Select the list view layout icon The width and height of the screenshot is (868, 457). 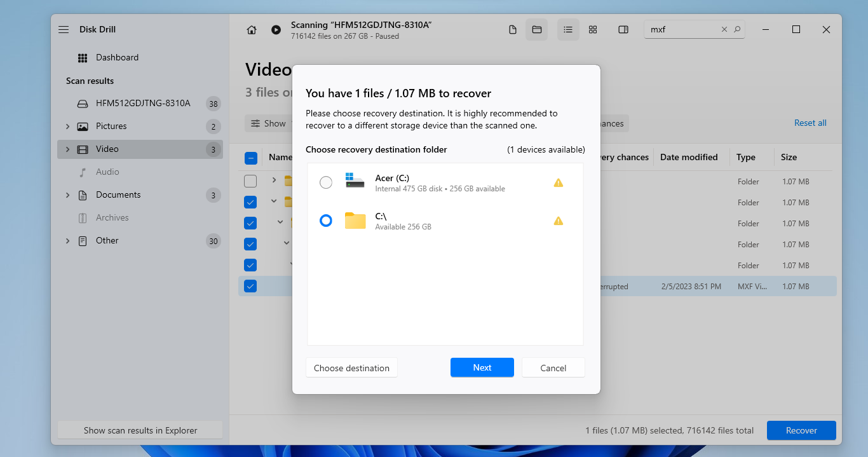568,30
